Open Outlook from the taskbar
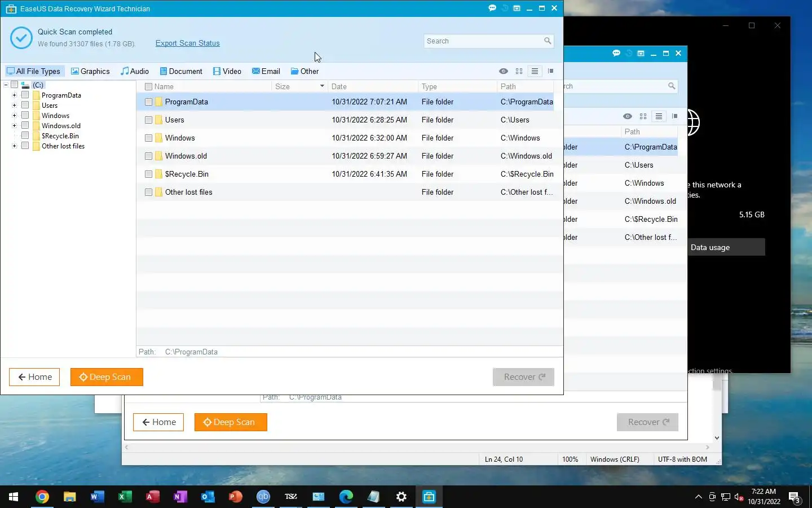The image size is (812, 508). (x=208, y=497)
